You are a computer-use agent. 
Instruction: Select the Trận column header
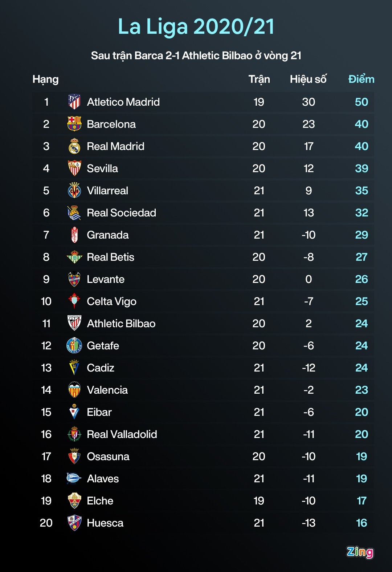point(259,79)
